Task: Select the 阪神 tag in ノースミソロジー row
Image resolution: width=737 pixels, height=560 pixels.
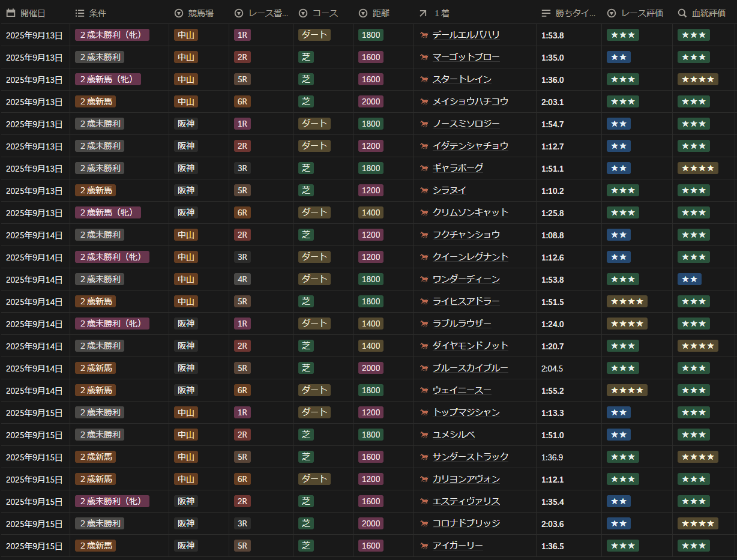Action: coord(186,124)
